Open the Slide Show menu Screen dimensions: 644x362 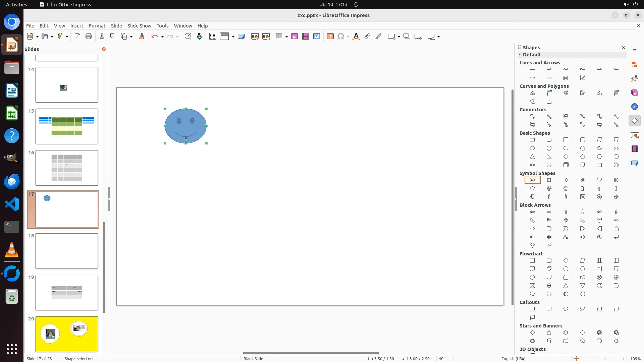(139, 26)
